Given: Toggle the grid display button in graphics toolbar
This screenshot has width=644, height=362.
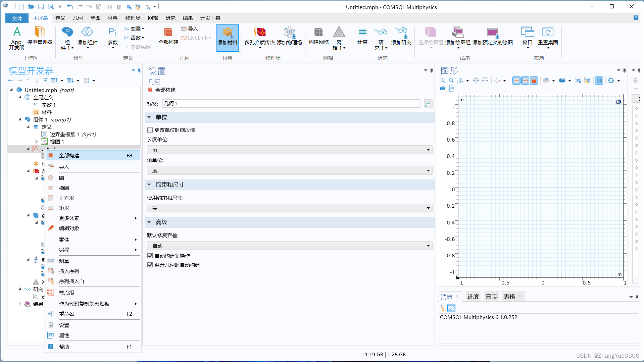Looking at the screenshot, I should tap(599, 81).
